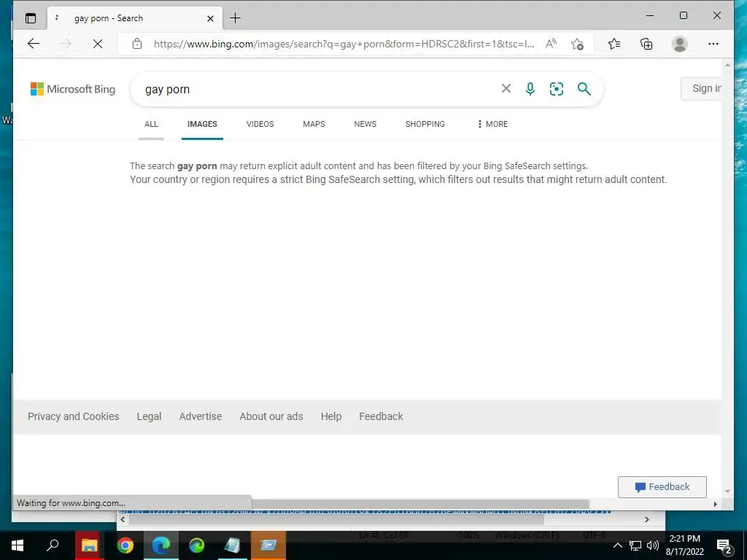The width and height of the screenshot is (747, 560).
Task: Open a new browser tab
Action: (x=235, y=18)
